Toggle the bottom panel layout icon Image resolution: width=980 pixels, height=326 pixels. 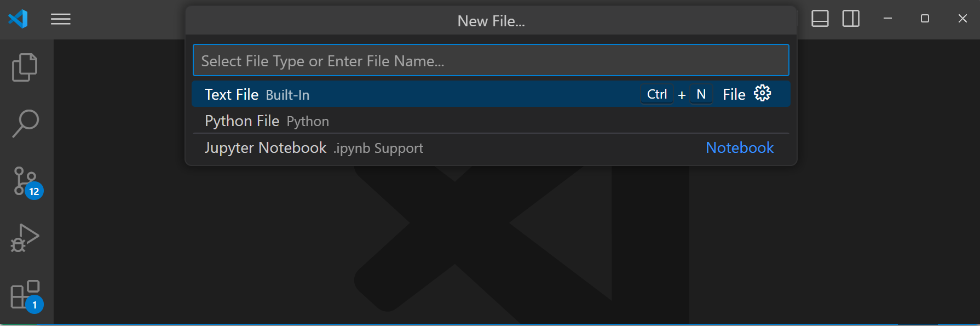(x=820, y=19)
